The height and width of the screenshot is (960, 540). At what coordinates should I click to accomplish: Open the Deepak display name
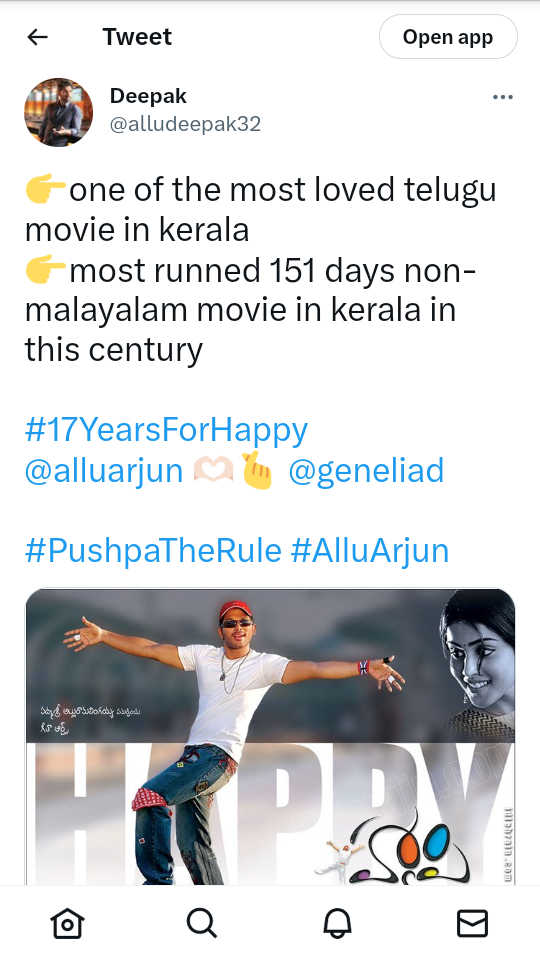tap(148, 96)
